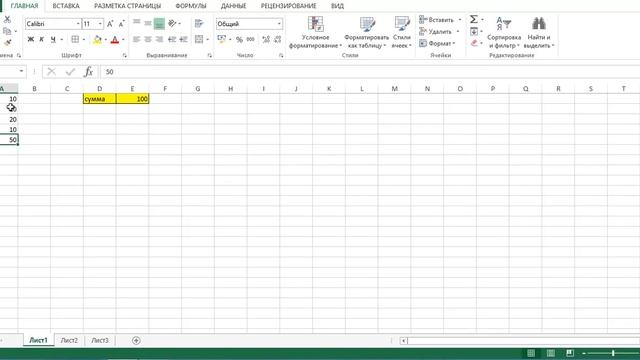Open ФОРМУЛЫ ribbon tab

(191, 6)
